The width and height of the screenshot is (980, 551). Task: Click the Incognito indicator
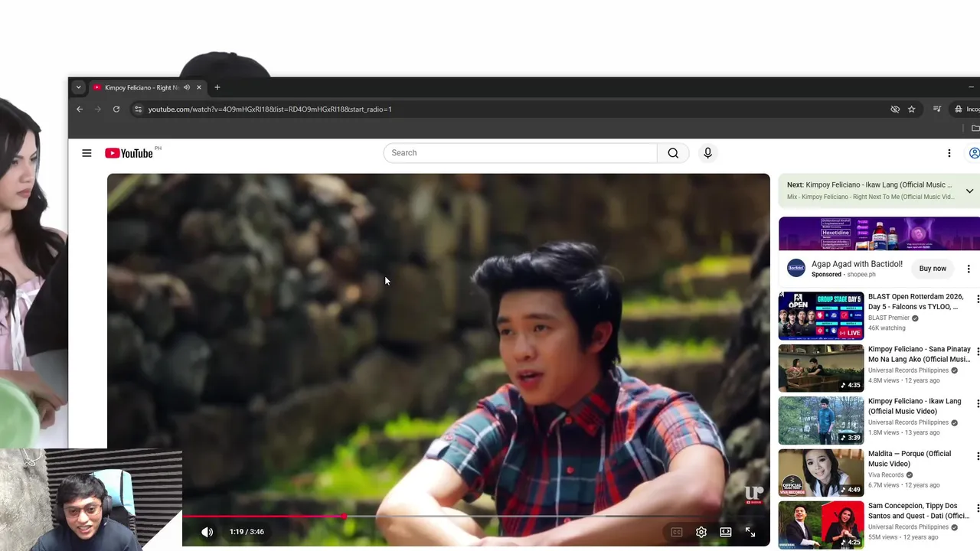coord(967,109)
